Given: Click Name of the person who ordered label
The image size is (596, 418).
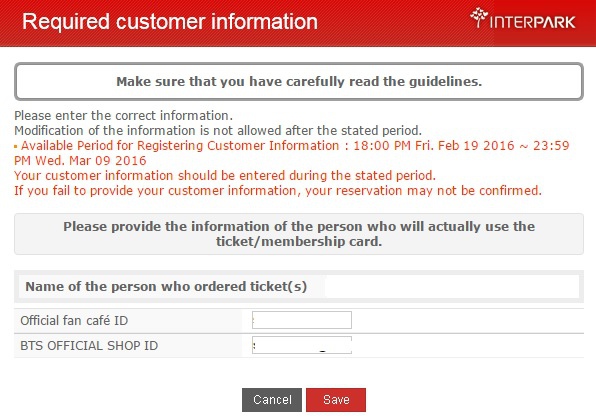Looking at the screenshot, I should click(x=166, y=287).
